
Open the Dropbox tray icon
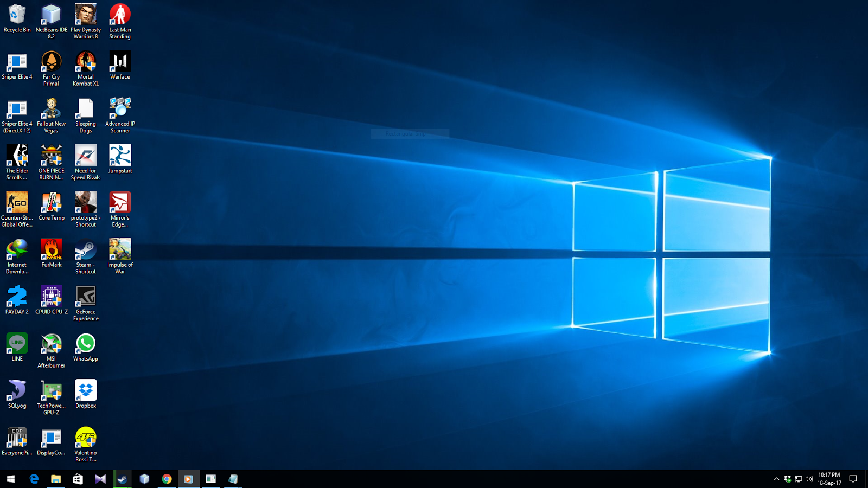pyautogui.click(x=787, y=479)
